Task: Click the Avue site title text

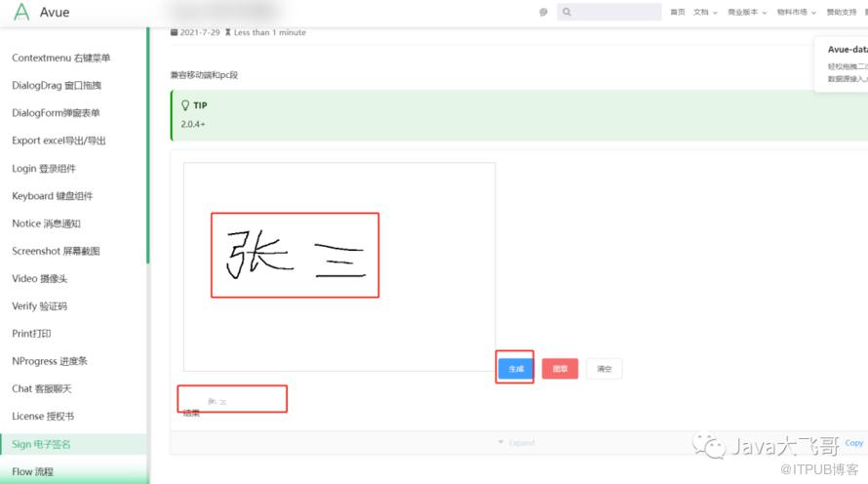Action: [55, 12]
